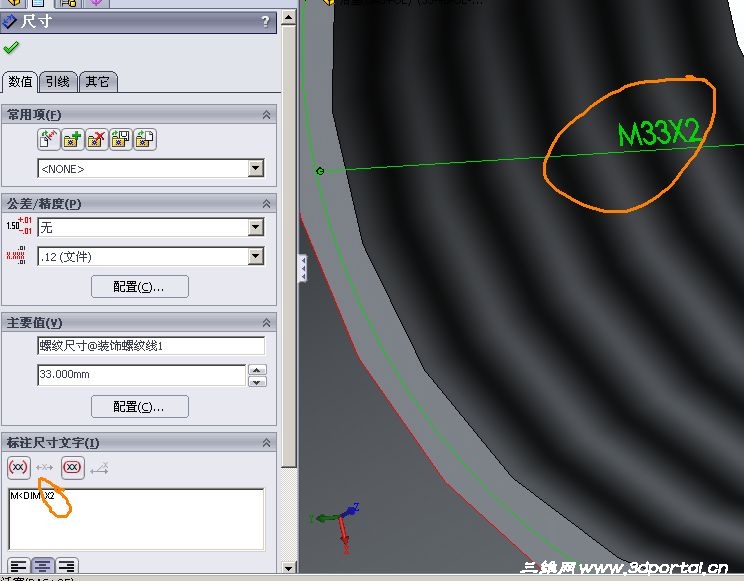This screenshot has width=744, height=581.
Task: Select the M33X2 dimension in the viewport
Action: (659, 132)
